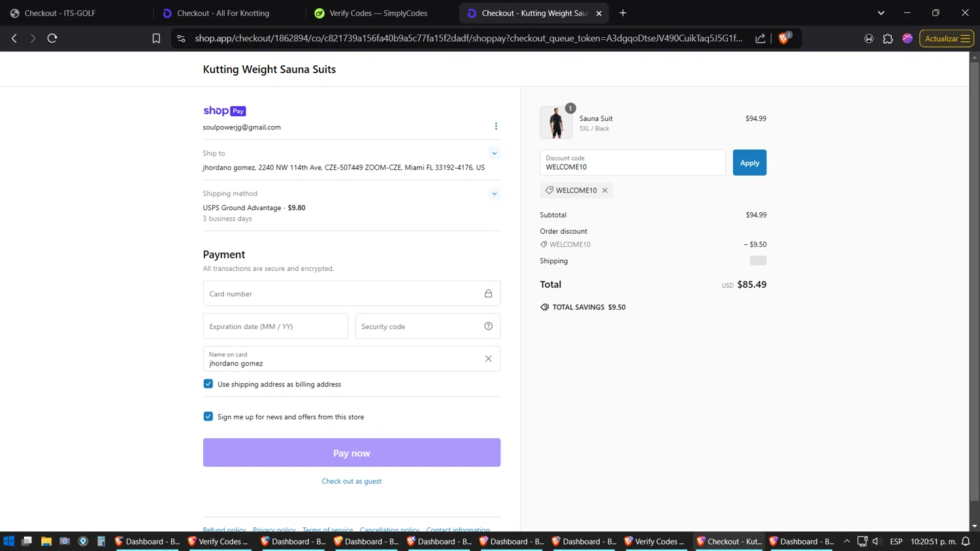Open the round W extension icon
980x551 pixels.
(x=869, y=39)
